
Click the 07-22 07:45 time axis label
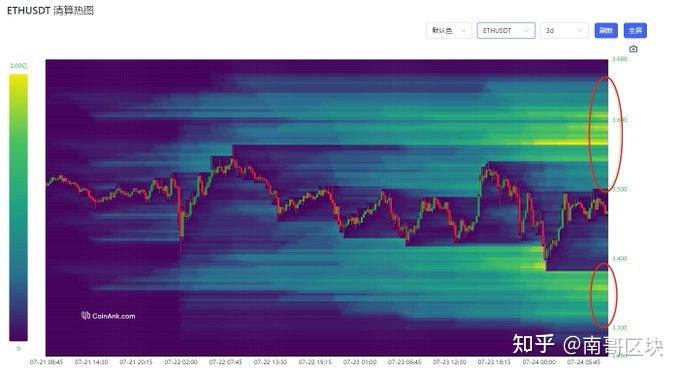pyautogui.click(x=226, y=362)
